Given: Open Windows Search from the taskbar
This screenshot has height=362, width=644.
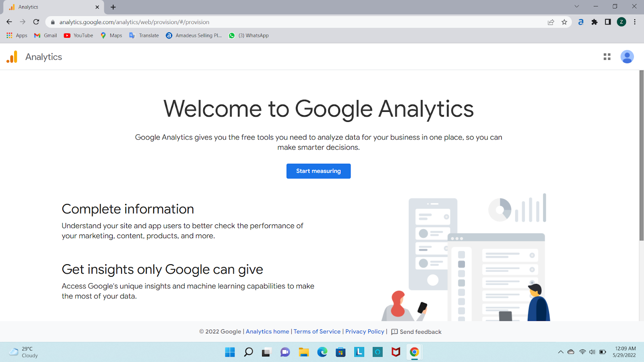Looking at the screenshot, I should pos(248,352).
